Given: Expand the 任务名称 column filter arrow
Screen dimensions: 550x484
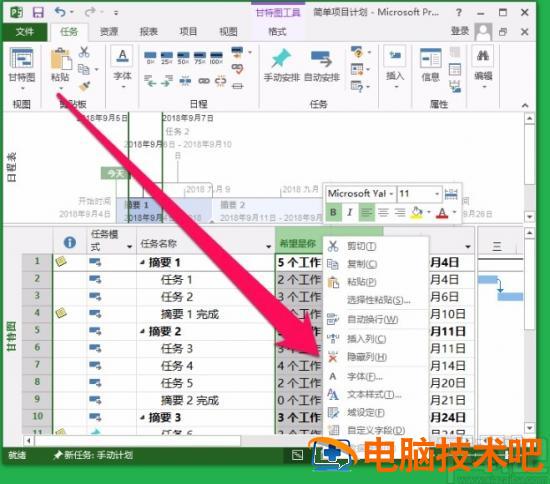Looking at the screenshot, I should pyautogui.click(x=269, y=247).
